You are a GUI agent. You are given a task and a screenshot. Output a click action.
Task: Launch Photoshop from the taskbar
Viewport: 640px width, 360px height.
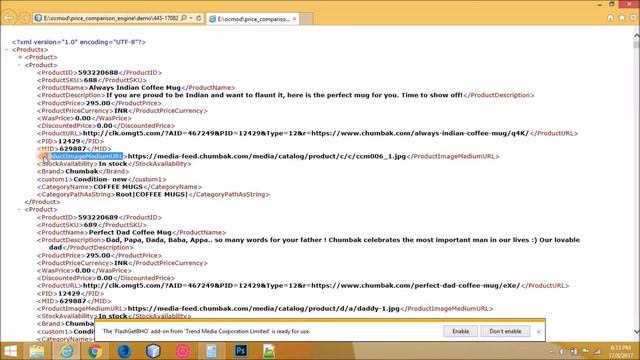click(241, 351)
